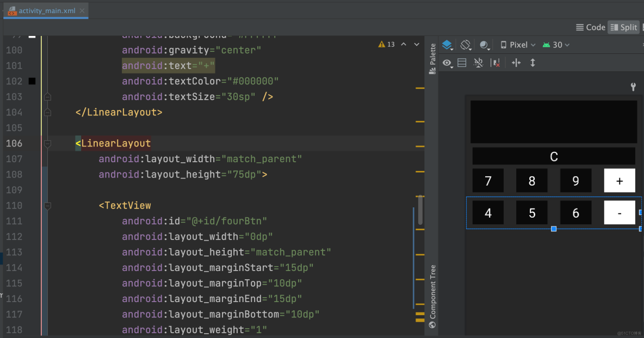Click the layout_marginBottom="10dp" line
Image resolution: width=644 pixels, height=338 pixels.
[220, 315]
